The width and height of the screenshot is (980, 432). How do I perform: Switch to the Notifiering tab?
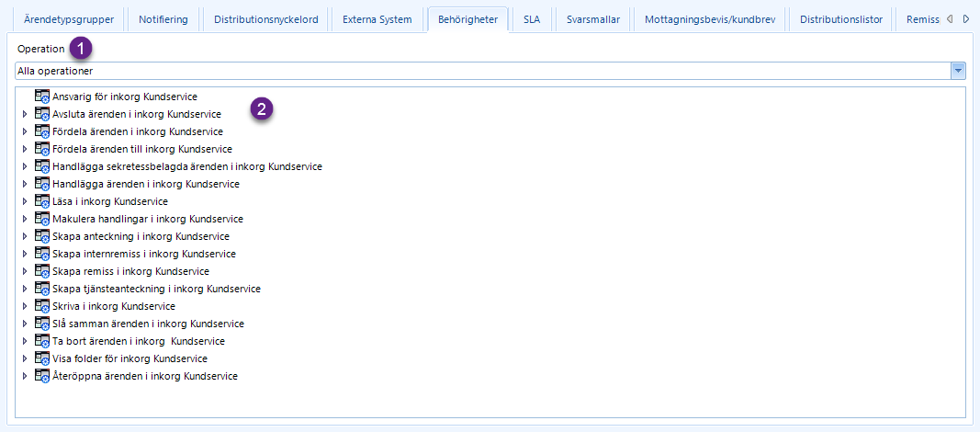click(163, 19)
